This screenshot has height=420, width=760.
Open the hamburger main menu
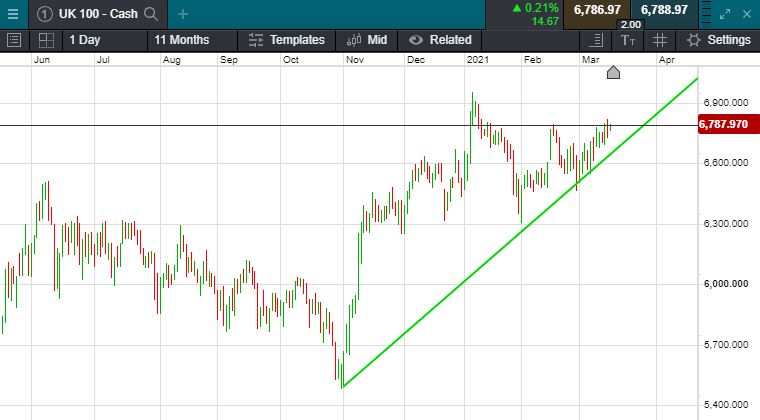(x=12, y=14)
